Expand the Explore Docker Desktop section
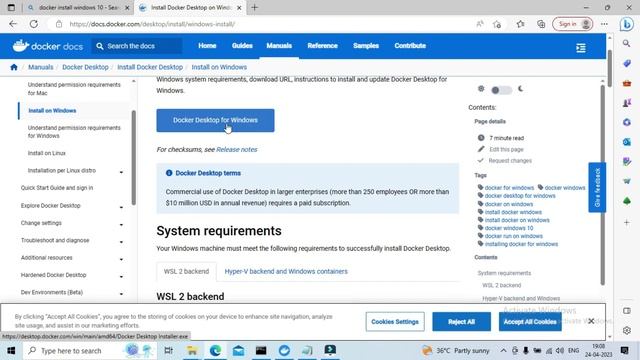 (121, 207)
